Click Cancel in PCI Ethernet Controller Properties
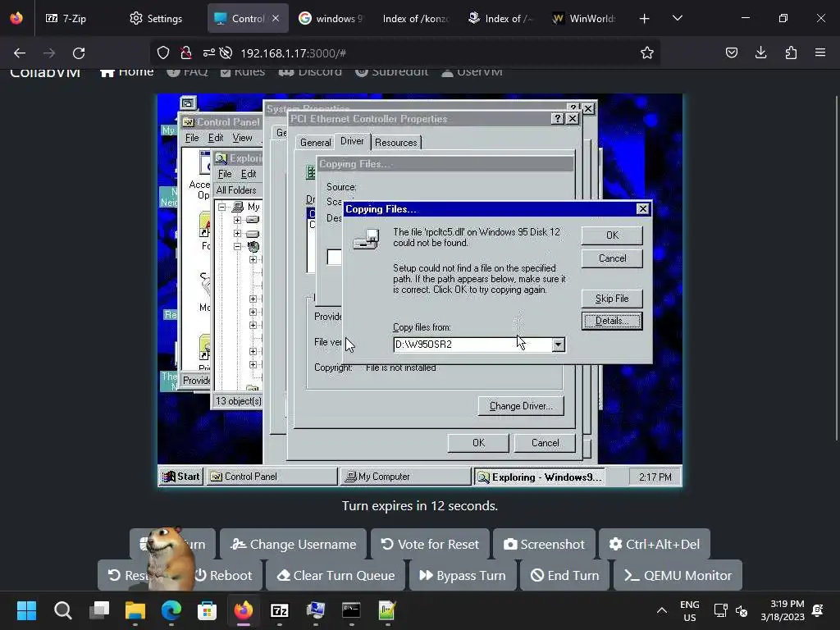The image size is (840, 630). pos(545,443)
